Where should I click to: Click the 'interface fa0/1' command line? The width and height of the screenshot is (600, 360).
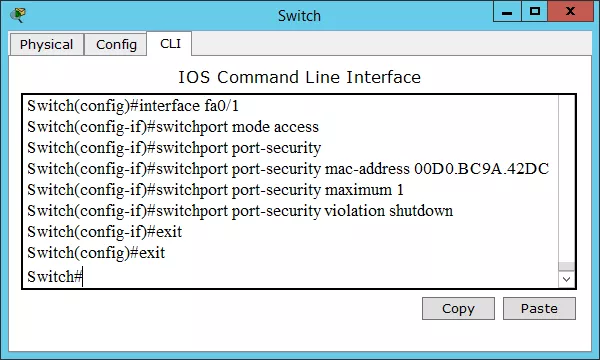[x=133, y=106]
